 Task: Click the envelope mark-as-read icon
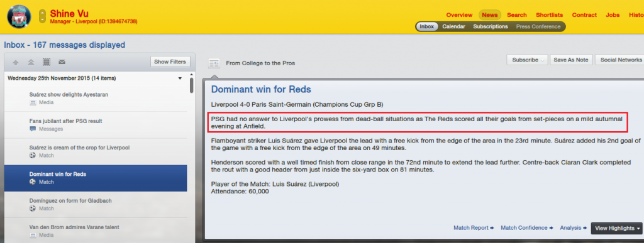coord(62,62)
